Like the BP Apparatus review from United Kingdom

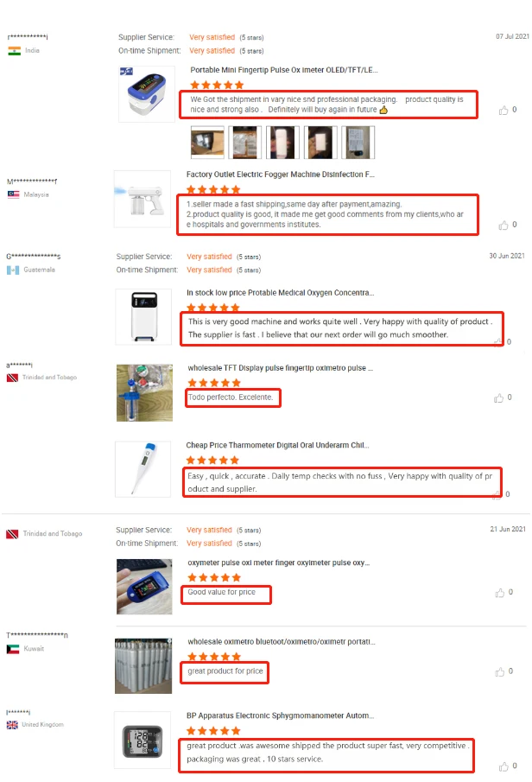click(503, 766)
